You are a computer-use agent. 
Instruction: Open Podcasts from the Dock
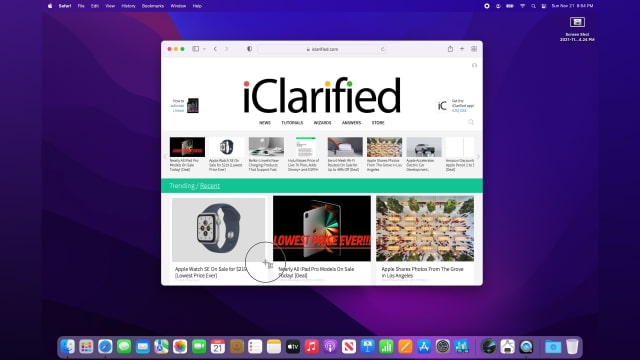(x=330, y=347)
